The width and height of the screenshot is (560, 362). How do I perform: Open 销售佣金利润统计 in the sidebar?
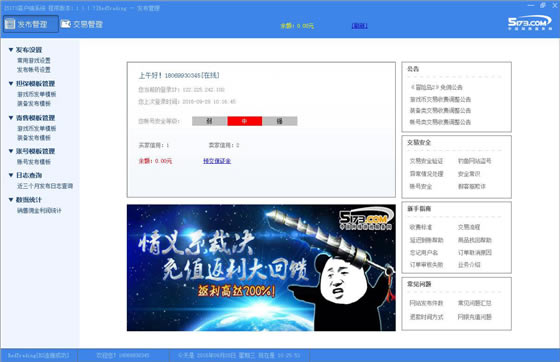click(39, 211)
